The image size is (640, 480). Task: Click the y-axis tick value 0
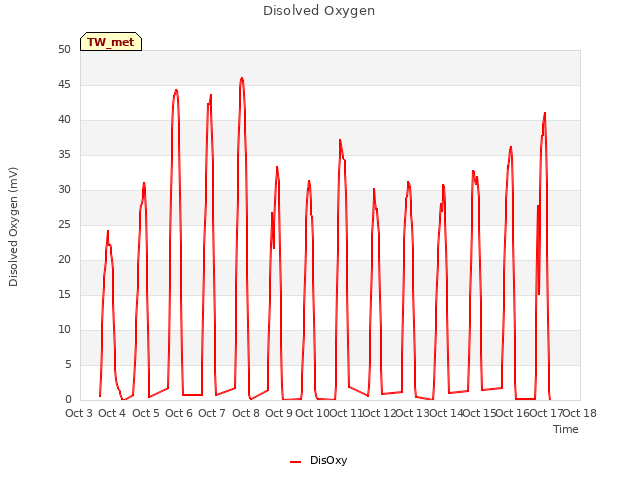pyautogui.click(x=68, y=400)
